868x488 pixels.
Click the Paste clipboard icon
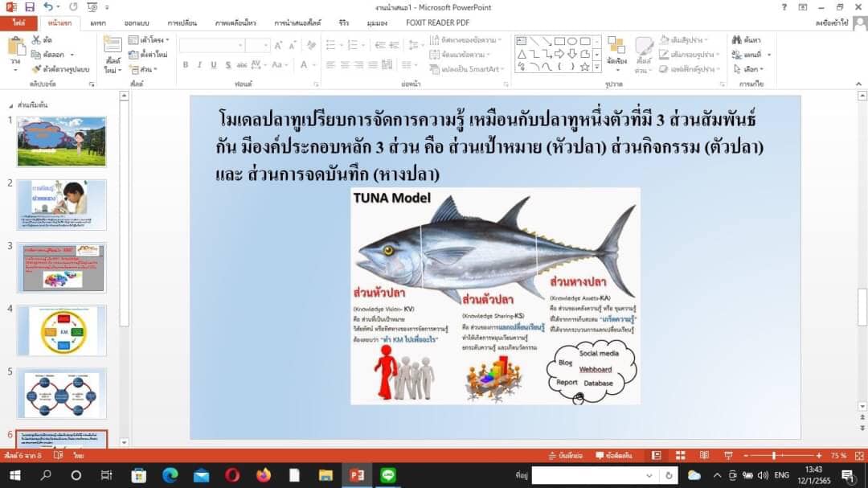click(15, 50)
